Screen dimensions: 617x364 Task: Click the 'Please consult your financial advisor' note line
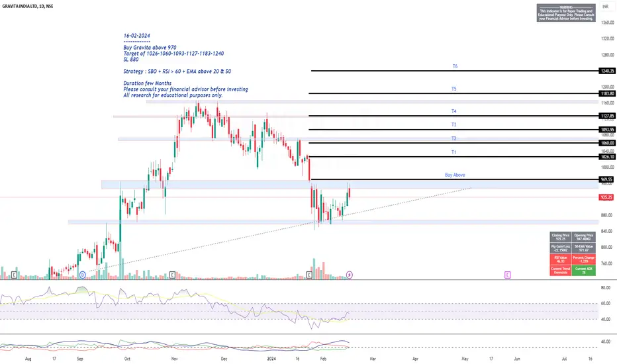(x=186, y=89)
